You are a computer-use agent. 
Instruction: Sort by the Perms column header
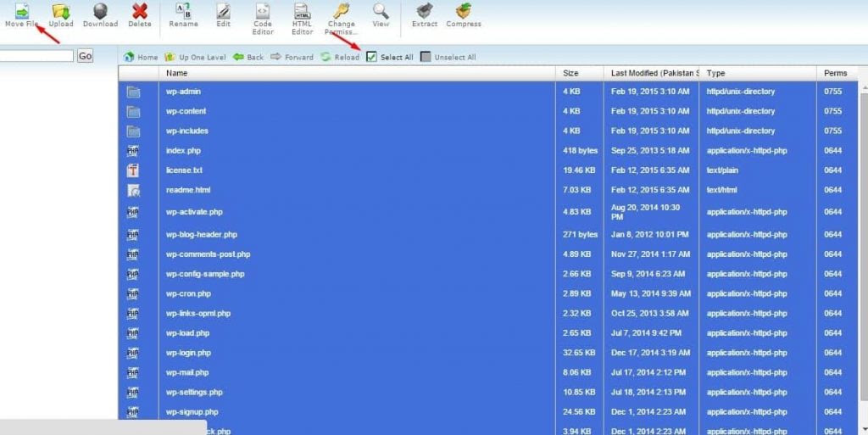click(x=835, y=73)
